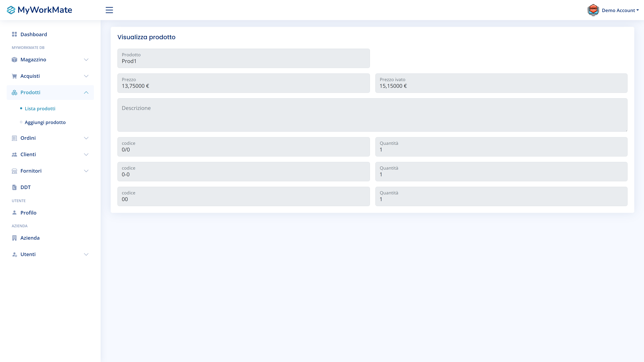Image resolution: width=644 pixels, height=362 pixels.
Task: Open the DDT menu item
Action: [50, 187]
